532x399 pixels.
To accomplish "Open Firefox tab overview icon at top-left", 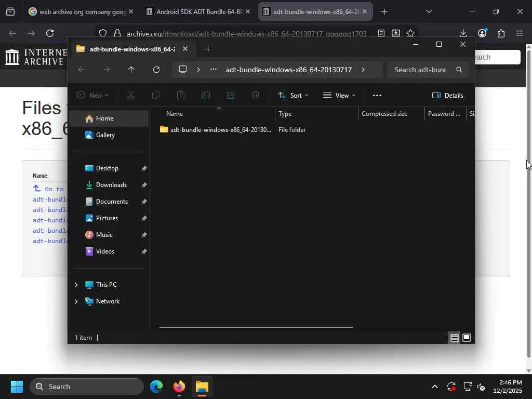I will coord(10,11).
